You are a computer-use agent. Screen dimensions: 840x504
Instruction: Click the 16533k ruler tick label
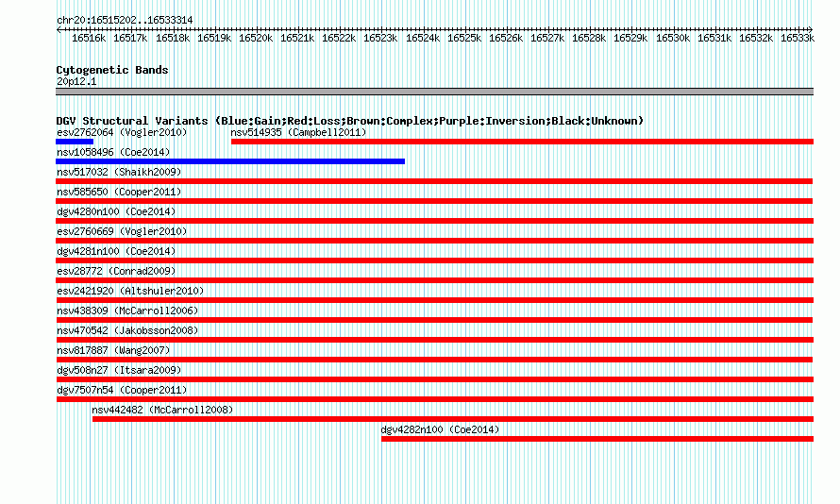[798, 38]
